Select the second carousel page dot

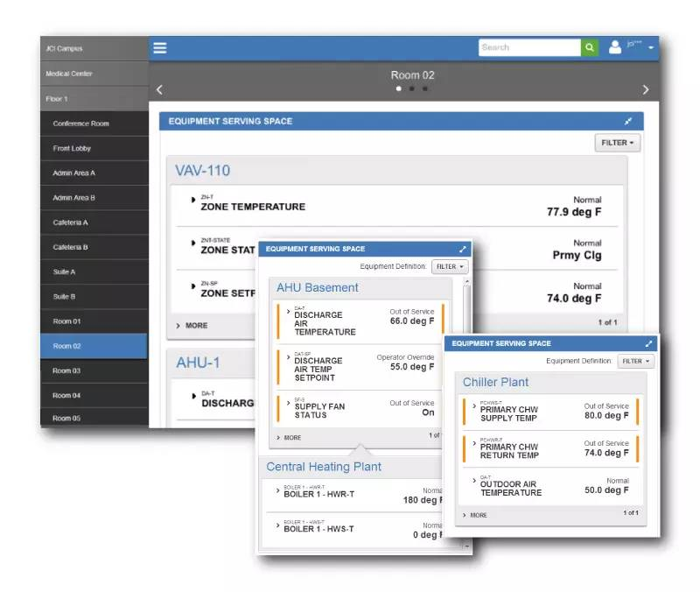point(411,89)
